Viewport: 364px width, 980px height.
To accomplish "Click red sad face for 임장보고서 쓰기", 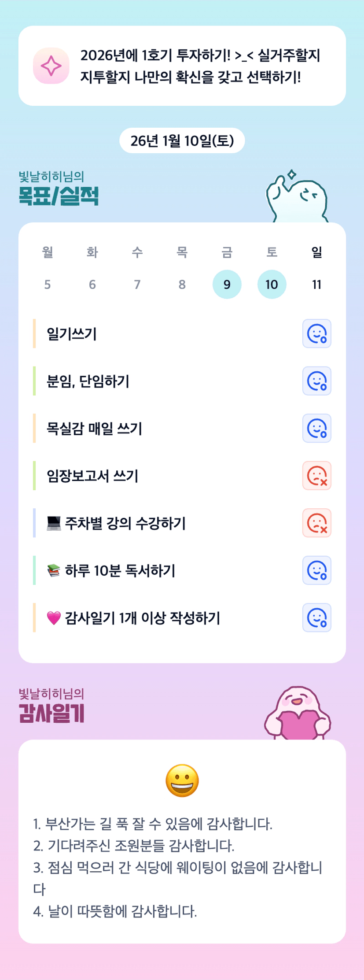I will pyautogui.click(x=316, y=476).
